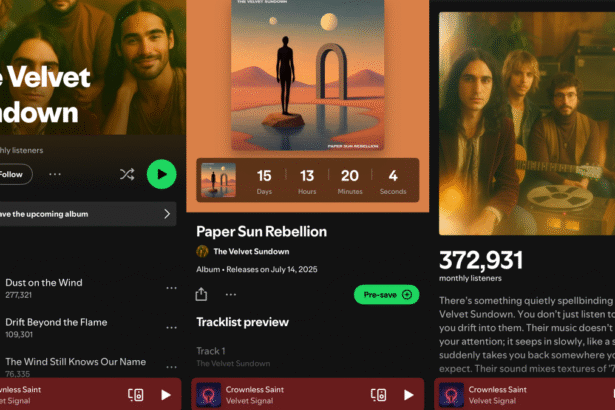Play Crownless Saint from middle mini player

coord(409,395)
